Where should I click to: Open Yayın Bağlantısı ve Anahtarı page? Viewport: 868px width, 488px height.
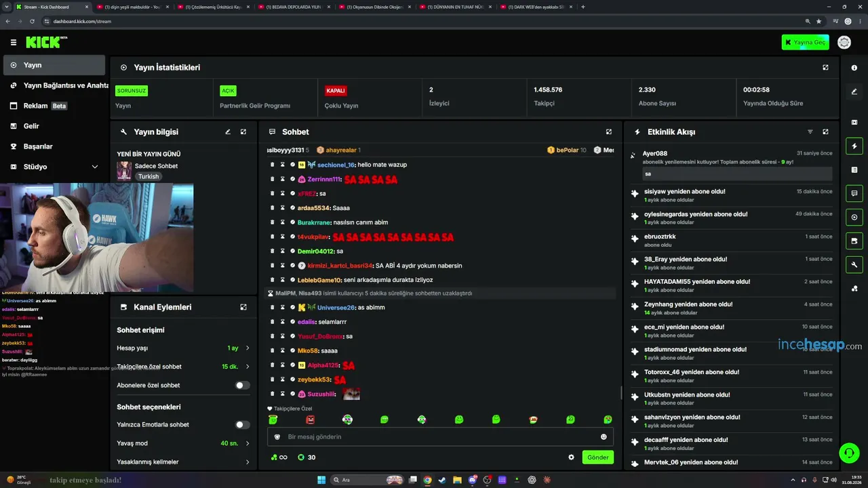coord(54,85)
